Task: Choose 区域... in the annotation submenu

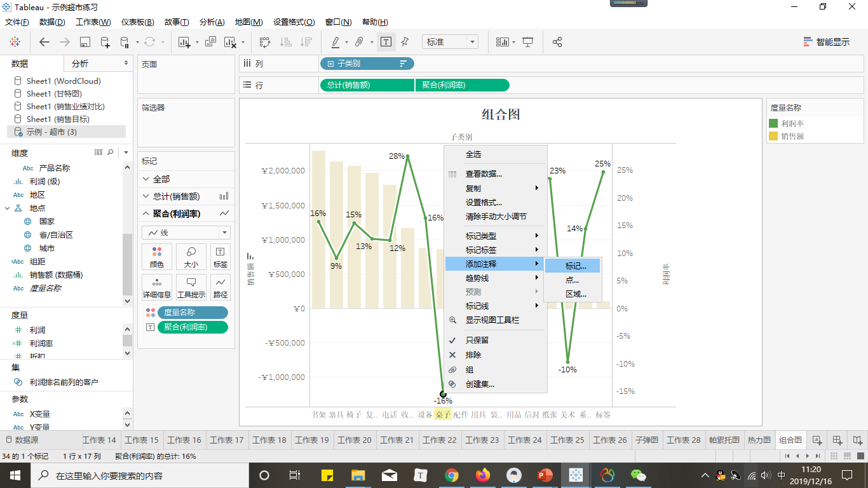Action: pos(573,294)
